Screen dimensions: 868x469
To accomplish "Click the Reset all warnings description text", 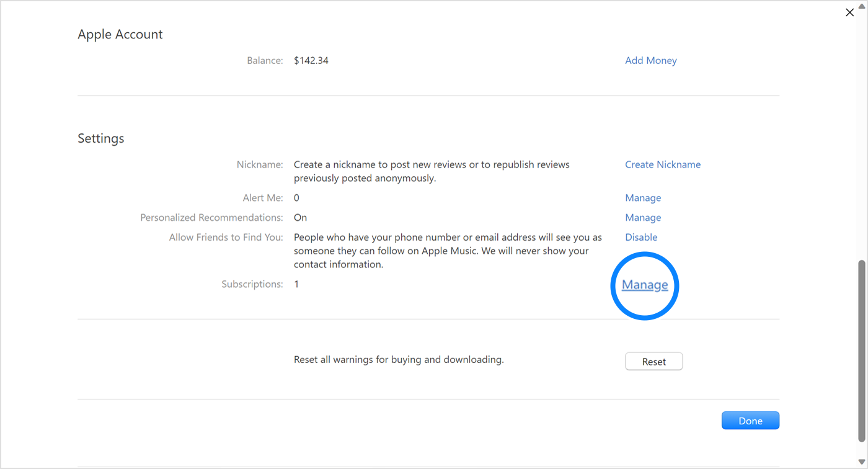I will [398, 359].
